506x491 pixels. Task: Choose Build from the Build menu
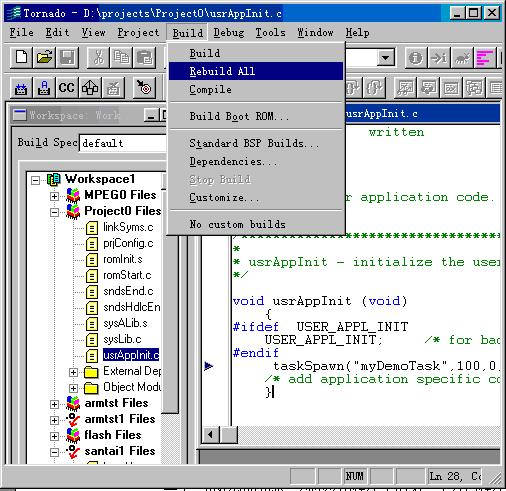[256, 53]
